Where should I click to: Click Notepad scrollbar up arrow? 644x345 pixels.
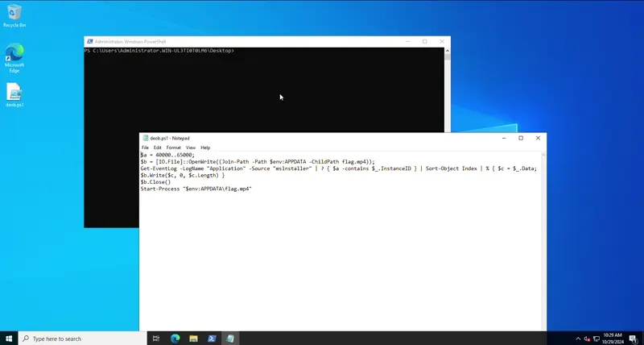click(543, 155)
